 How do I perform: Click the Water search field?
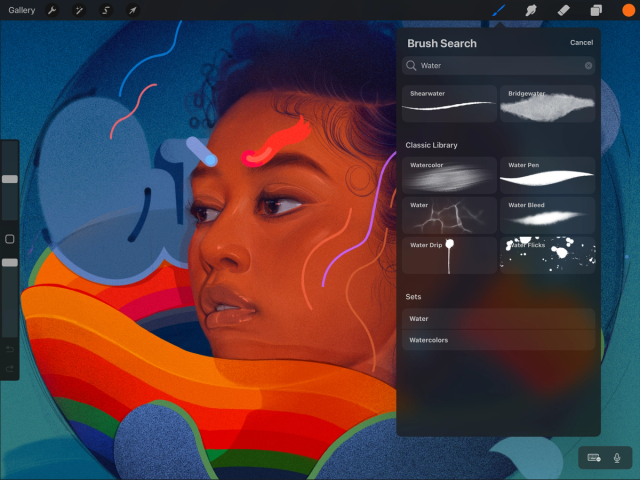point(498,66)
